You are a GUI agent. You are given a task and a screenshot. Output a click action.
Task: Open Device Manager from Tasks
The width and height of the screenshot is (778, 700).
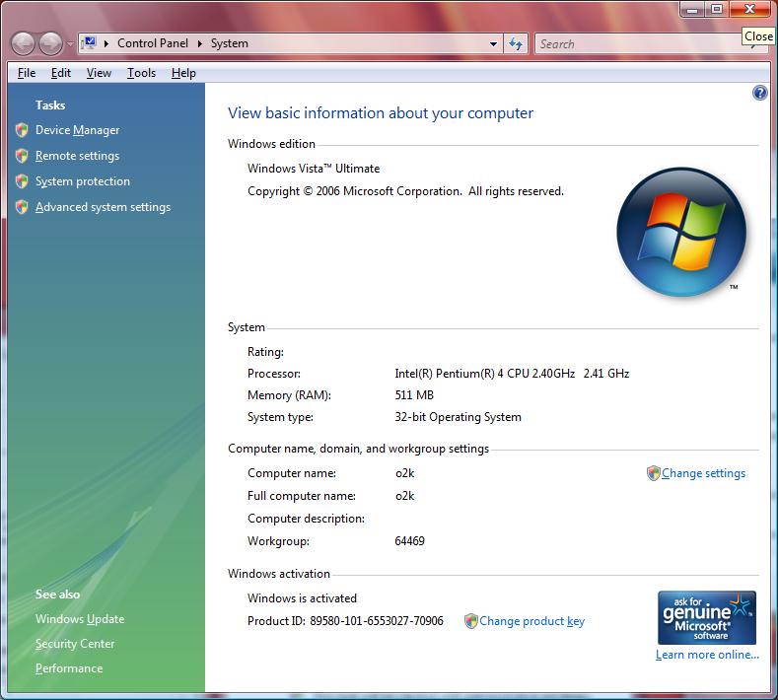[77, 130]
